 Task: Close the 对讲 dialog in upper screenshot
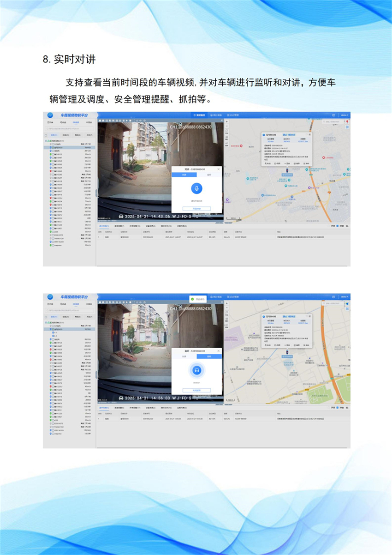pos(219,169)
